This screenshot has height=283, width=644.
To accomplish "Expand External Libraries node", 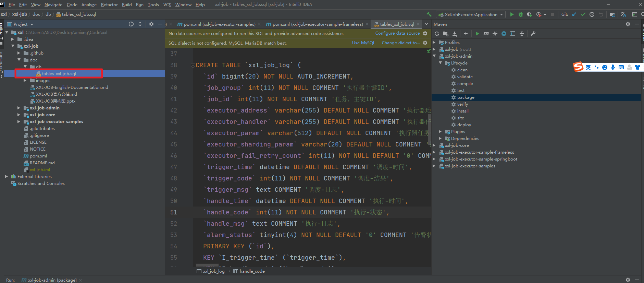I will pos(7,176).
